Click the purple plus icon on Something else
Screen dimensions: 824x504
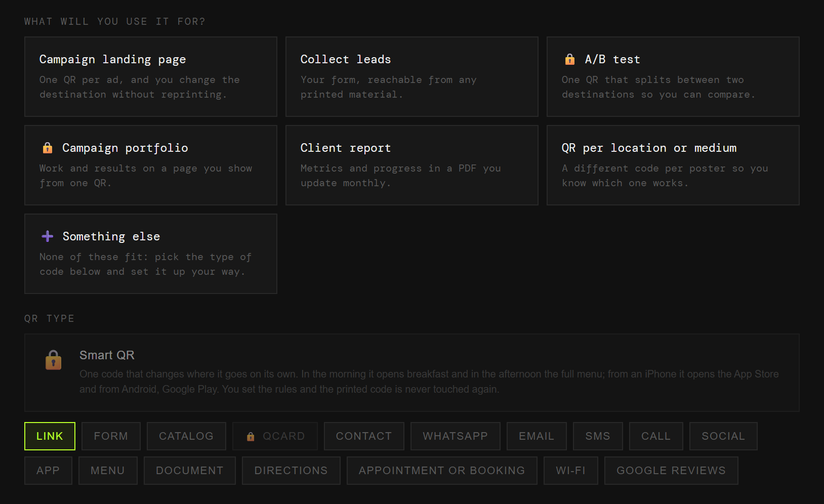[48, 236]
